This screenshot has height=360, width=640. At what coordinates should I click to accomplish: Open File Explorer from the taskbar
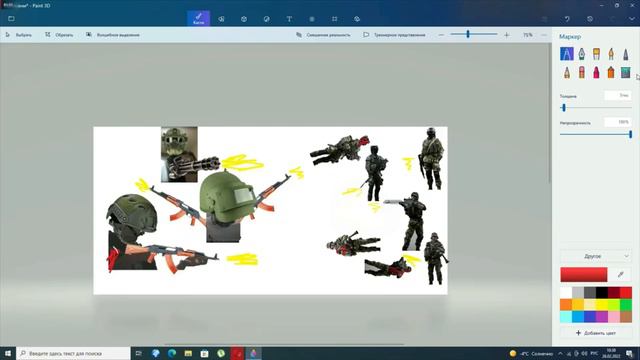click(x=188, y=353)
